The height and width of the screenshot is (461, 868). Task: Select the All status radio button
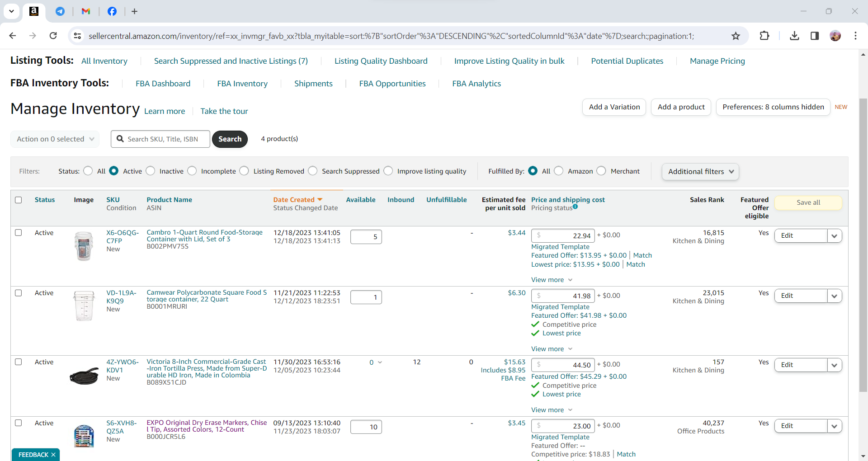[88, 171]
